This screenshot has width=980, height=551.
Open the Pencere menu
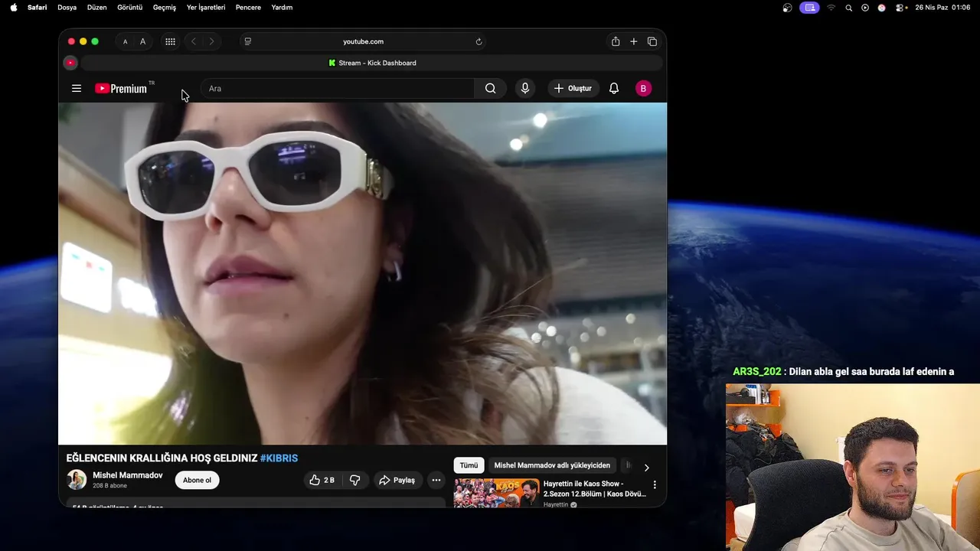(248, 7)
